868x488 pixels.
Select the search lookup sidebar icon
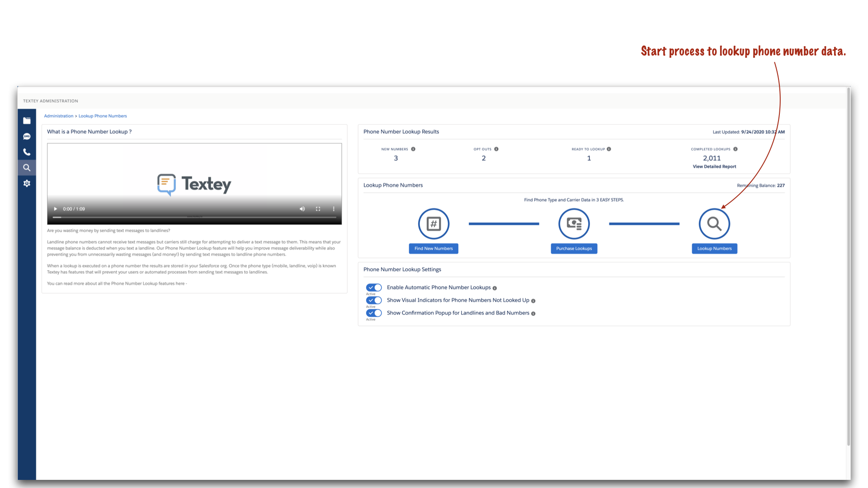pos(27,168)
